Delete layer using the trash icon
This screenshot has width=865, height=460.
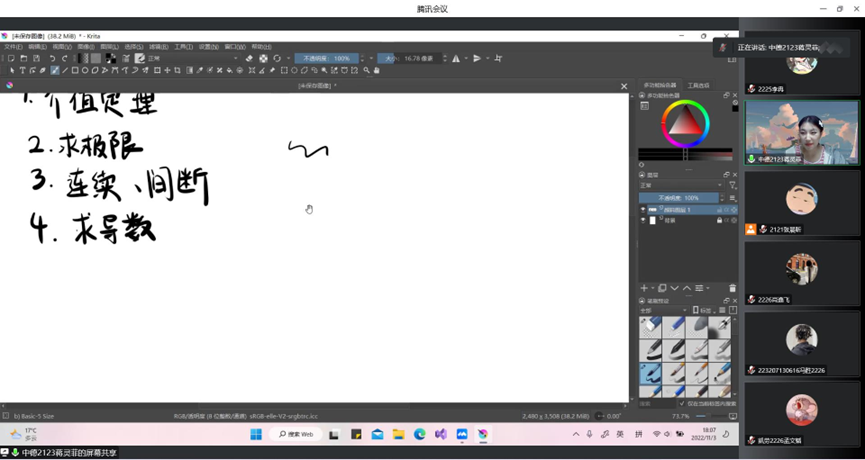(x=732, y=288)
